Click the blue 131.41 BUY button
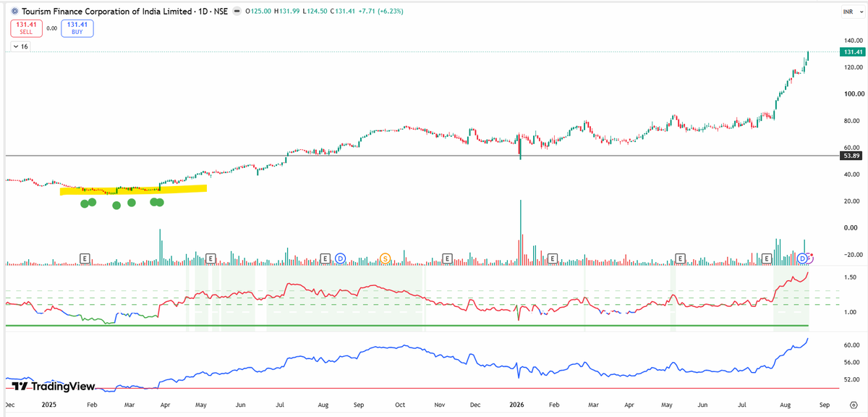 (x=77, y=28)
